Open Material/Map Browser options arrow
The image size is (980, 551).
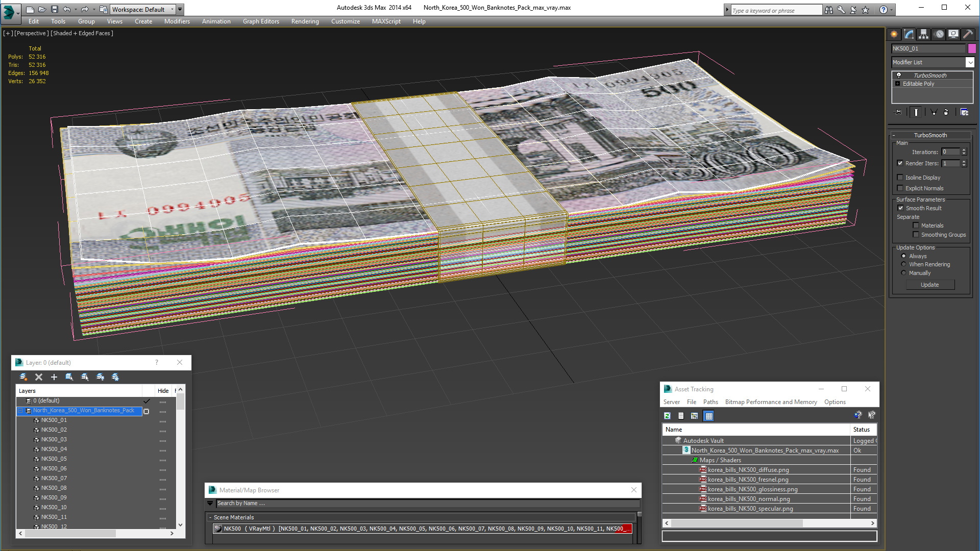pyautogui.click(x=210, y=503)
